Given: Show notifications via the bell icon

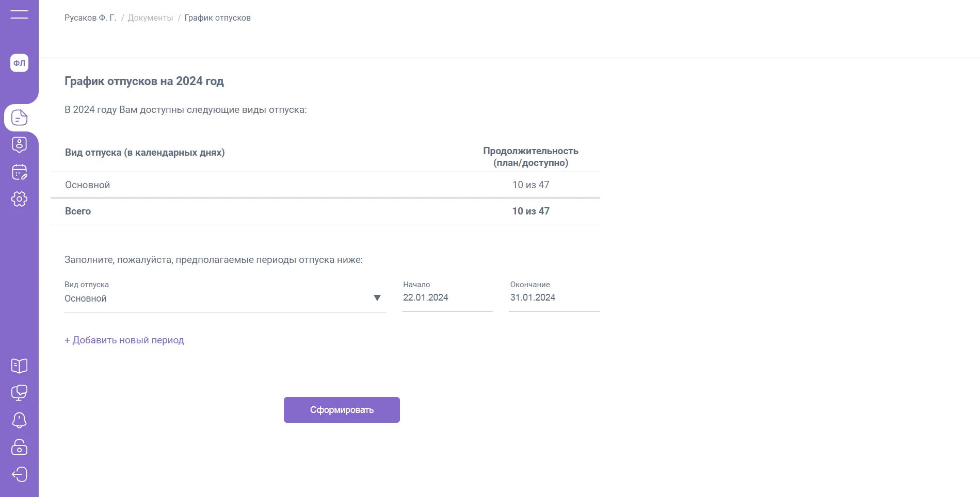Looking at the screenshot, I should pyautogui.click(x=19, y=420).
